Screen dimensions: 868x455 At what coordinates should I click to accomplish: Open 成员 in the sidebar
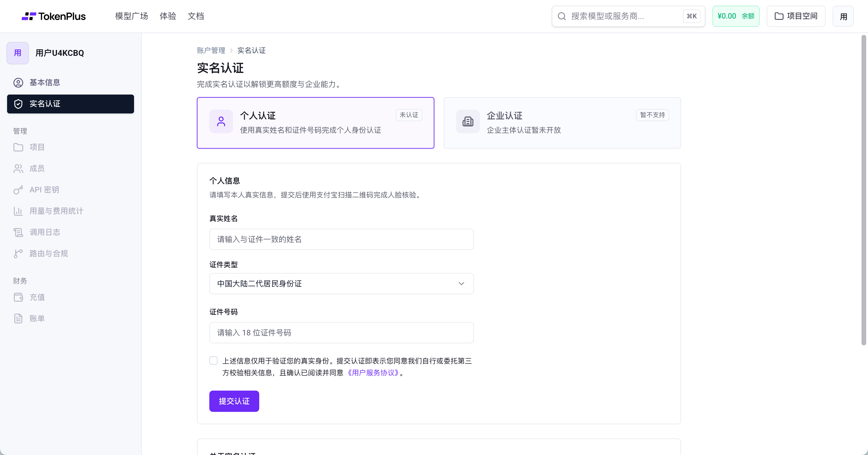tap(71, 169)
